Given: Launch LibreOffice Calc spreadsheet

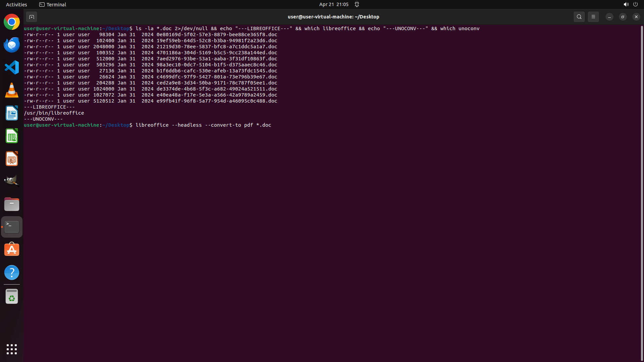Looking at the screenshot, I should tap(12, 136).
